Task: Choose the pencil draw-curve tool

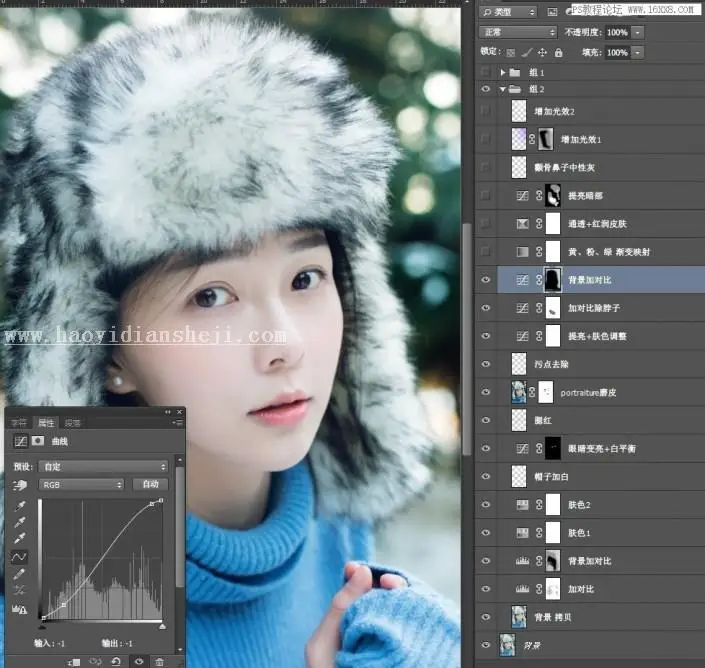Action: click(19, 574)
